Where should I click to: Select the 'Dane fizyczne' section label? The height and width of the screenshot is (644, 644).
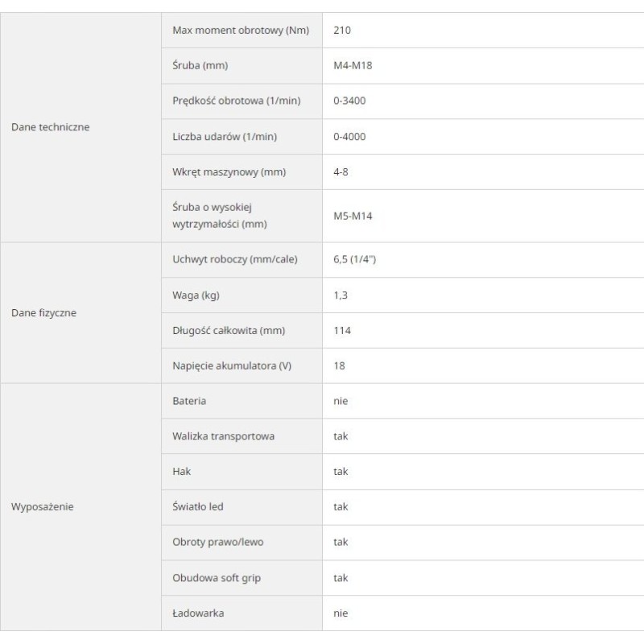click(44, 313)
